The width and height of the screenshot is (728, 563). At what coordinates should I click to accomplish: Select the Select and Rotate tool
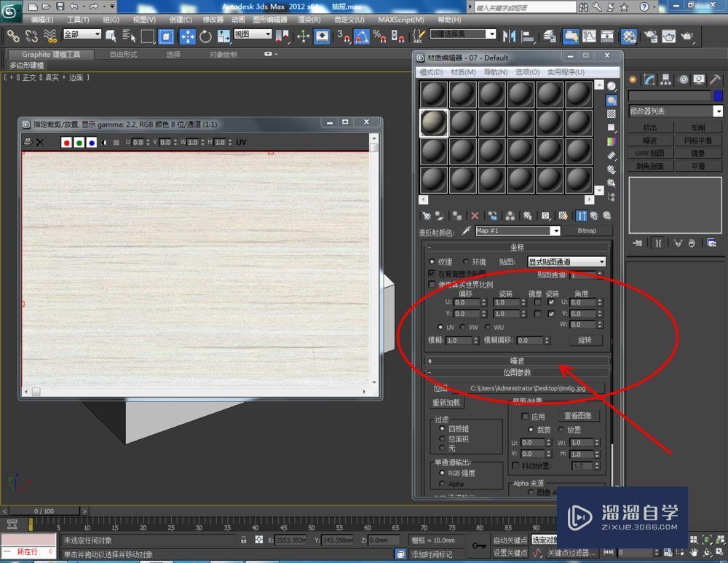(205, 36)
